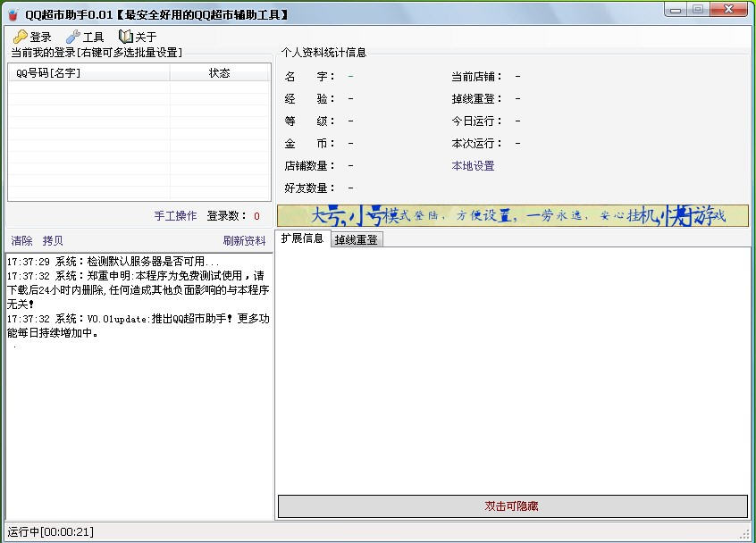
Task: Copy the log using 拷贝
Action: click(x=53, y=241)
